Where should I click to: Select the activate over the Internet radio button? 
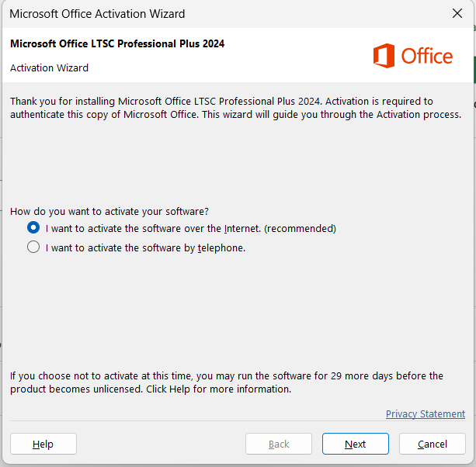pos(33,227)
